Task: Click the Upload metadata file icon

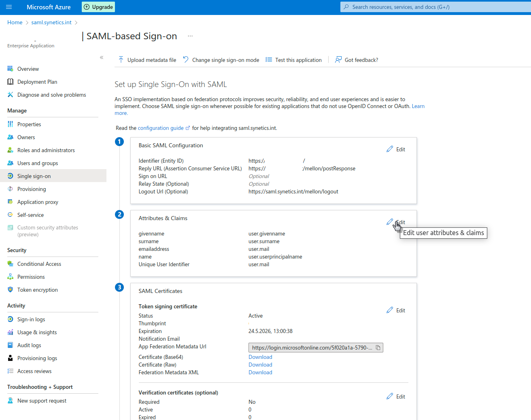Action: pos(121,60)
